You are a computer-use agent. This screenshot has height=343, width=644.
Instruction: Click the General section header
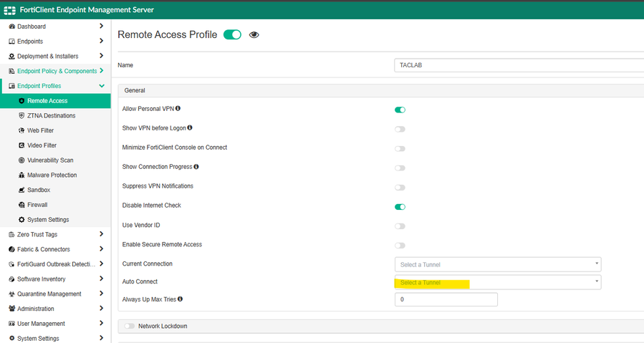tap(381, 90)
